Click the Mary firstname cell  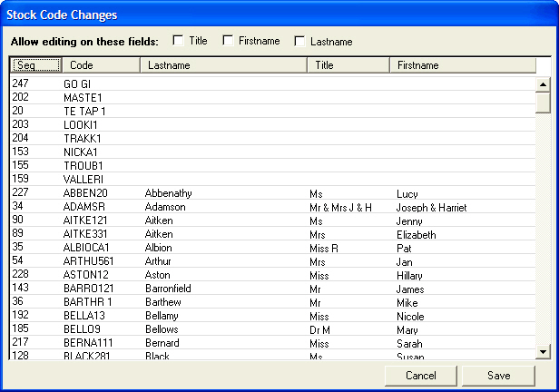(407, 330)
